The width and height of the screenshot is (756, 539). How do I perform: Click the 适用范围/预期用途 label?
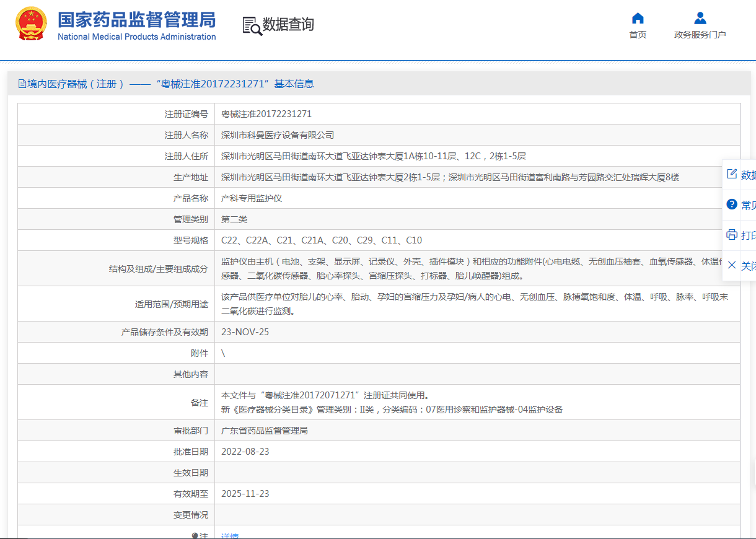(x=172, y=304)
